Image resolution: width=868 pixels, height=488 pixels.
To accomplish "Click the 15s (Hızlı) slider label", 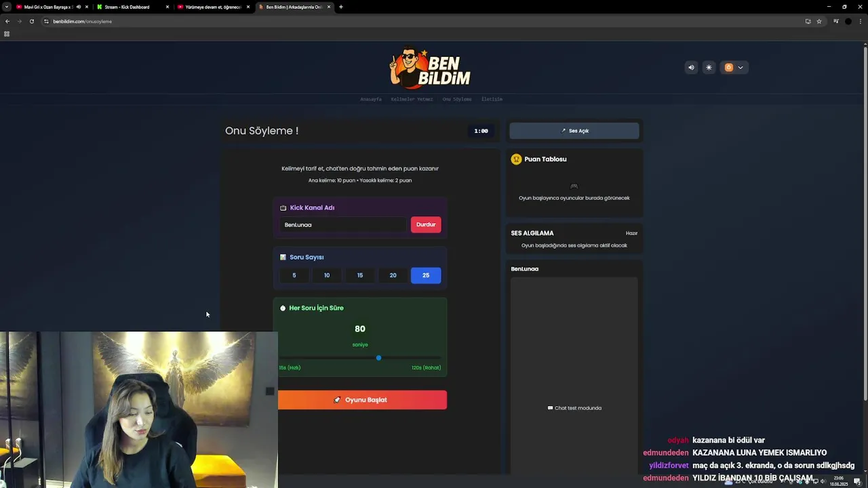I will tap(290, 367).
